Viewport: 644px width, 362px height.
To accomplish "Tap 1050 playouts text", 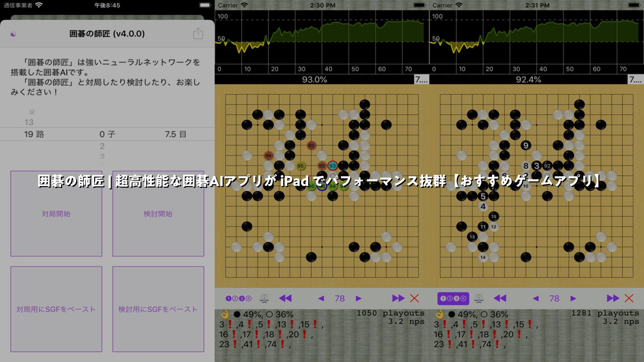I will pyautogui.click(x=390, y=313).
